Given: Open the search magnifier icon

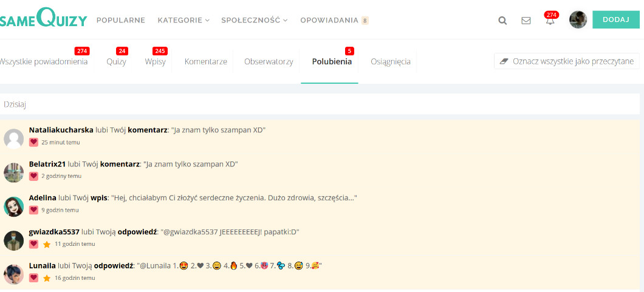Looking at the screenshot, I should click(502, 20).
